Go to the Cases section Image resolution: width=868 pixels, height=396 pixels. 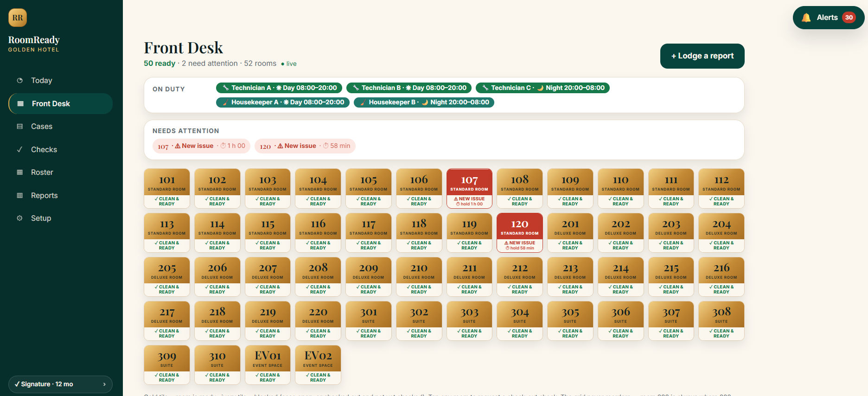point(60,126)
